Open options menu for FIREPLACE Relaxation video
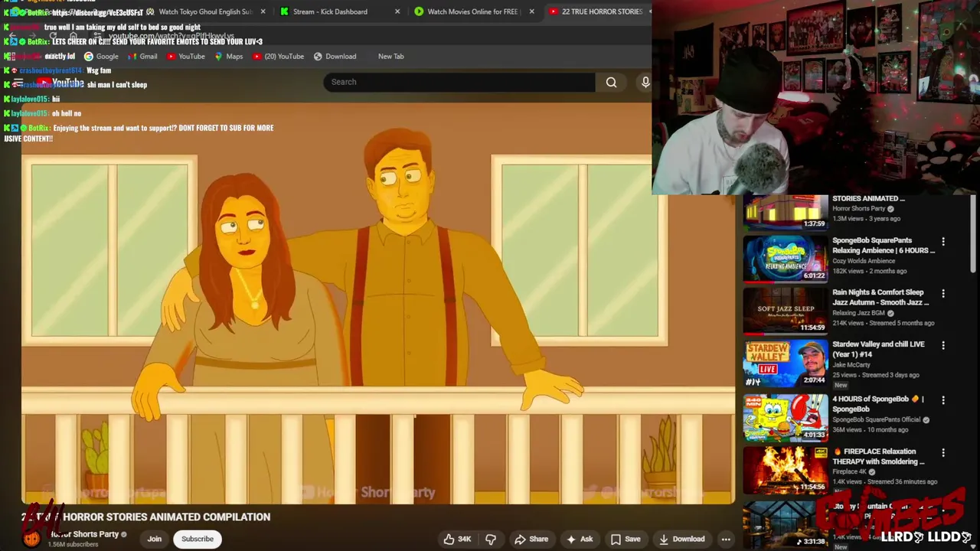This screenshot has width=980, height=551. [x=943, y=453]
